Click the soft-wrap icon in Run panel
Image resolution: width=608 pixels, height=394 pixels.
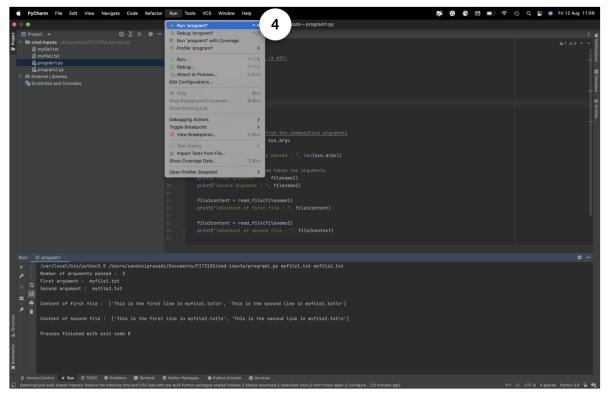31,285
